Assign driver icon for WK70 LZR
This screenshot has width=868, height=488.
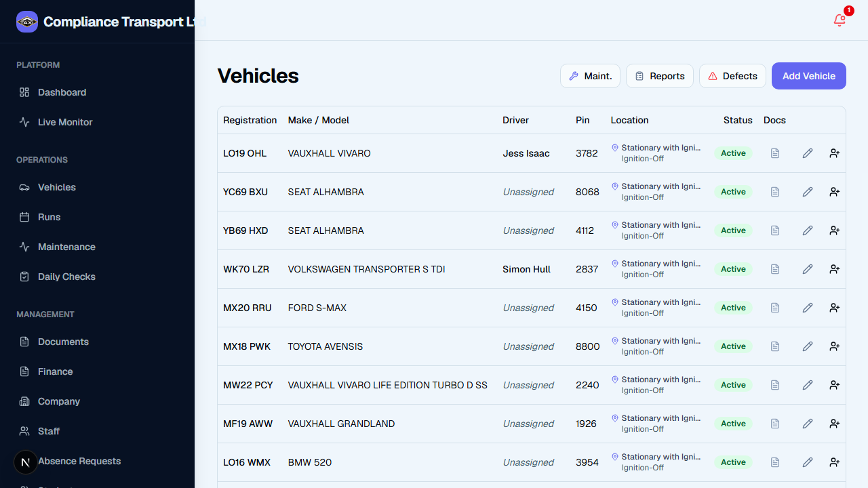835,269
